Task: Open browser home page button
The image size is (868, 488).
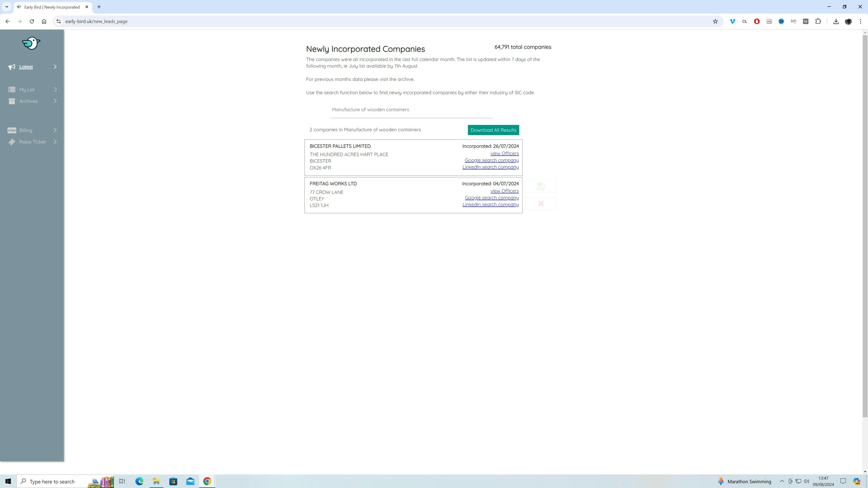Action: point(44,21)
